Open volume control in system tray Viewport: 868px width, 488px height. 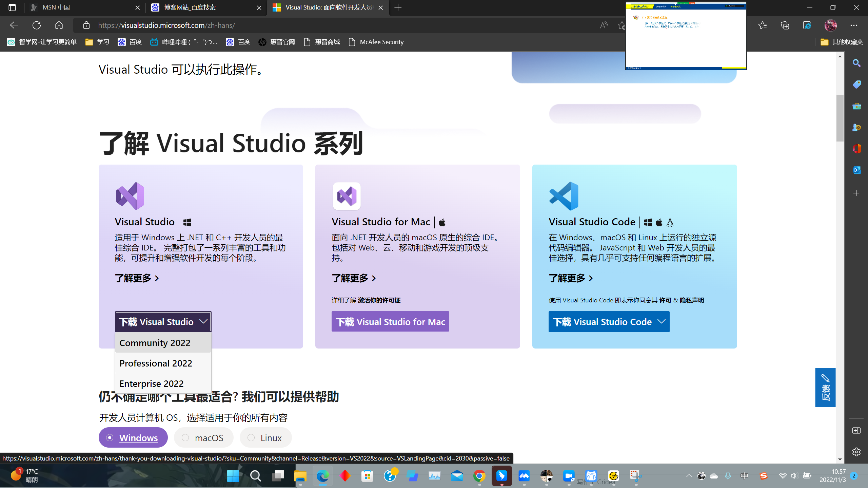click(794, 476)
